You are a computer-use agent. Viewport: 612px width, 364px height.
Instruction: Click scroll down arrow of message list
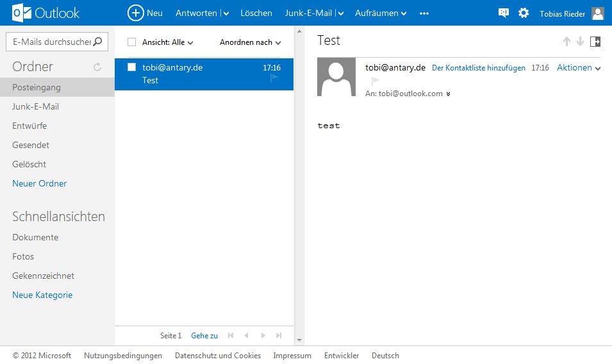(299, 340)
